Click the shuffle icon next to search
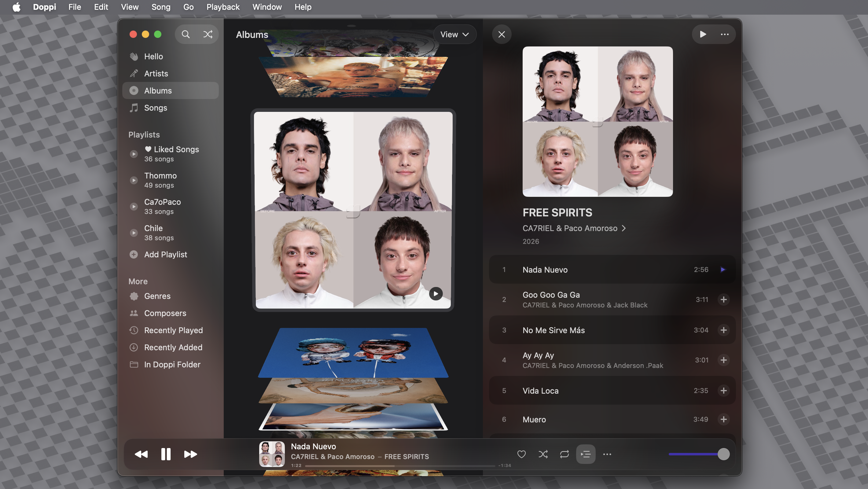The height and width of the screenshot is (489, 868). point(208,34)
